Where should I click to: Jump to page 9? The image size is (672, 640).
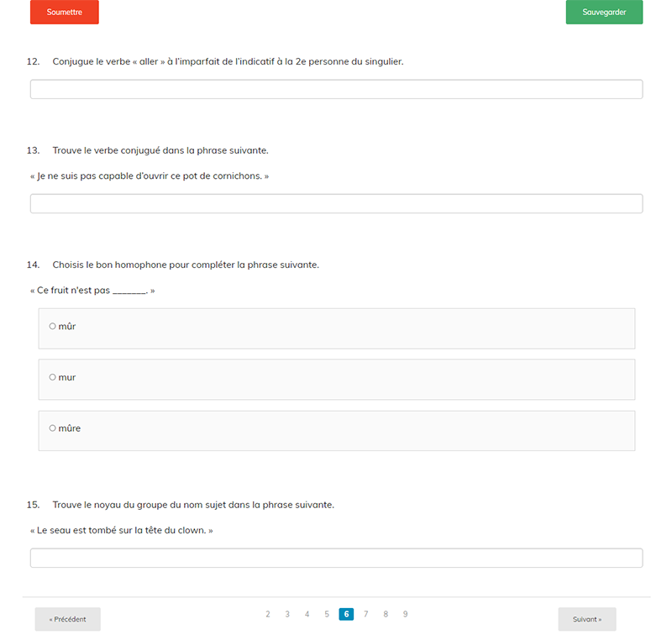[405, 614]
